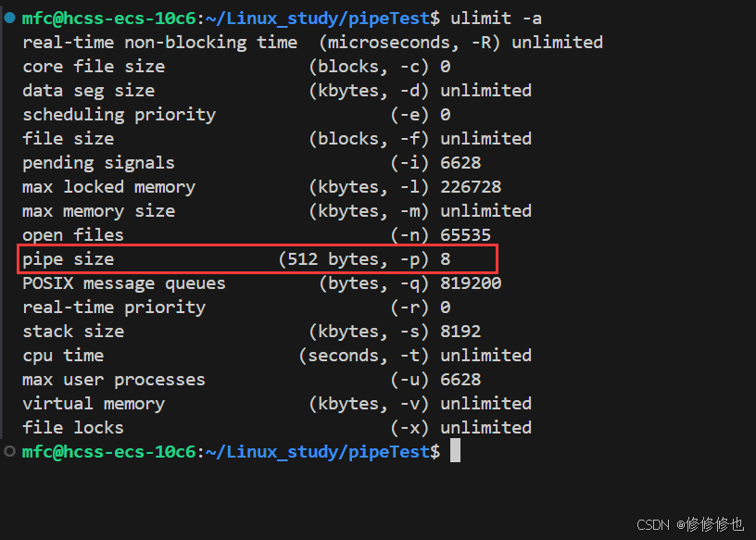Select the "file locks" row

(277, 428)
